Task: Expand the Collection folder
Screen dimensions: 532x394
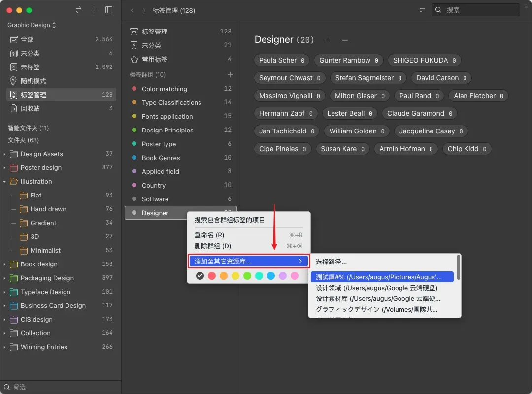Action: [x=4, y=333]
